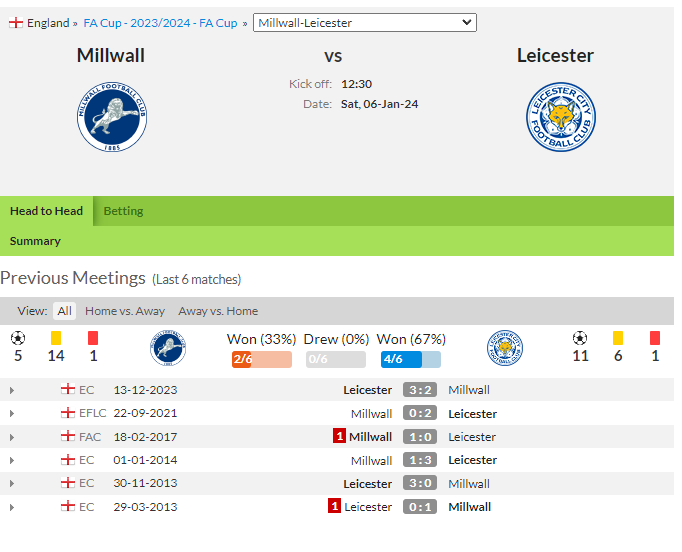Screen dimensions: 682x552
Task: Open FA Cup - 2023/2024 breadcrumb link
Action: click(x=160, y=23)
